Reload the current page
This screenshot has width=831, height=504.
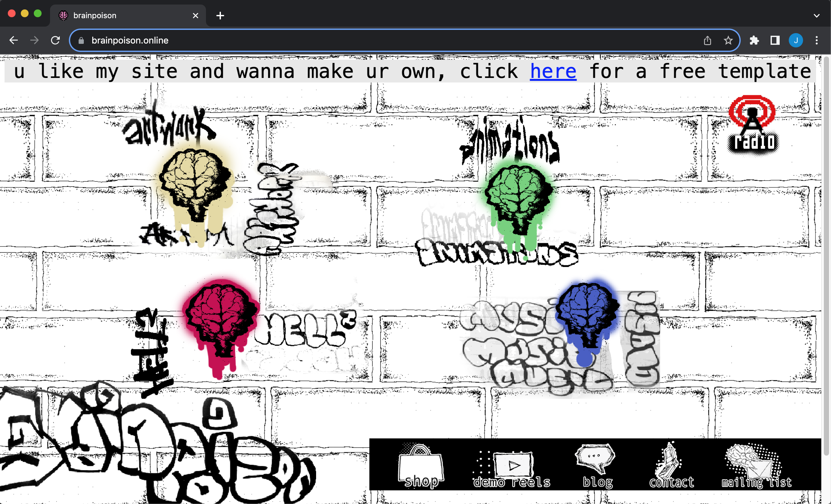click(x=55, y=41)
